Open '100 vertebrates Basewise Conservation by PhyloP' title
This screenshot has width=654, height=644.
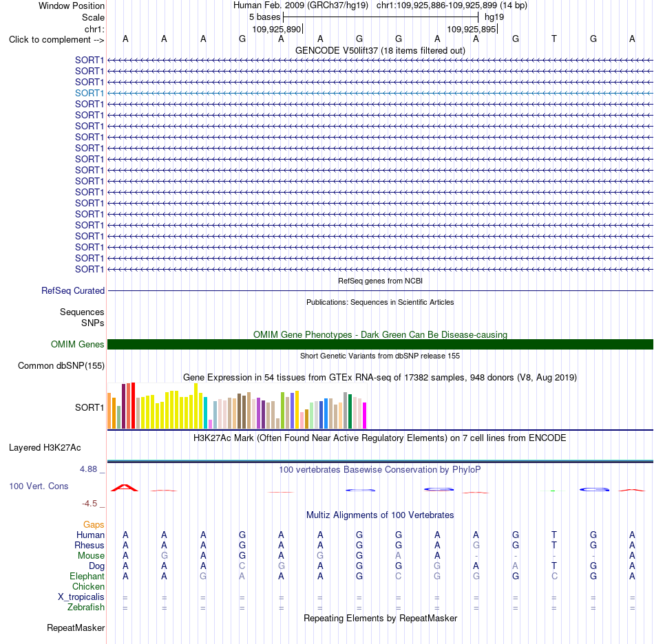point(380,470)
